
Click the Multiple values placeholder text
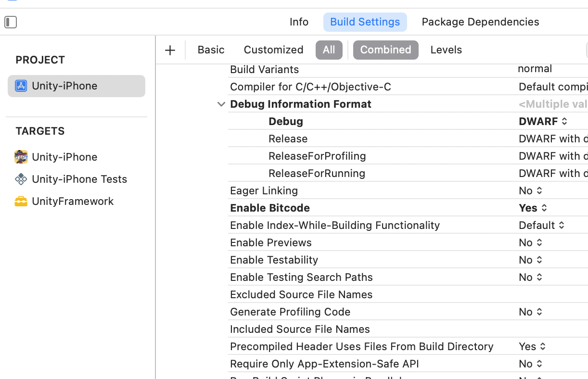[x=553, y=104]
